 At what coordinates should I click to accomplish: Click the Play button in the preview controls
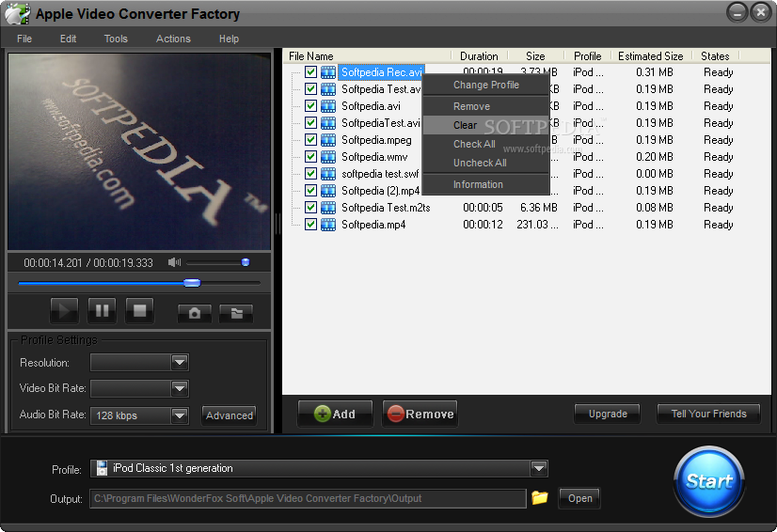(x=64, y=310)
